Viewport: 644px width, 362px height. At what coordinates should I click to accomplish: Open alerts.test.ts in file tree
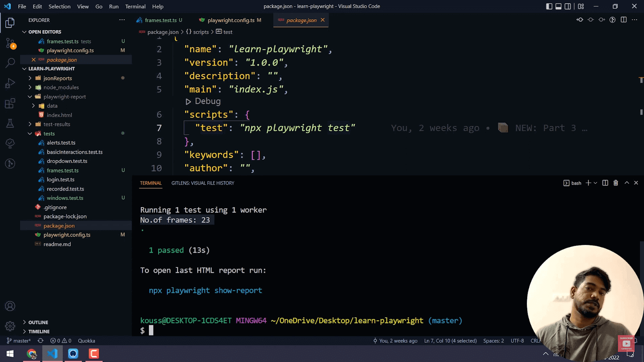[x=61, y=143]
